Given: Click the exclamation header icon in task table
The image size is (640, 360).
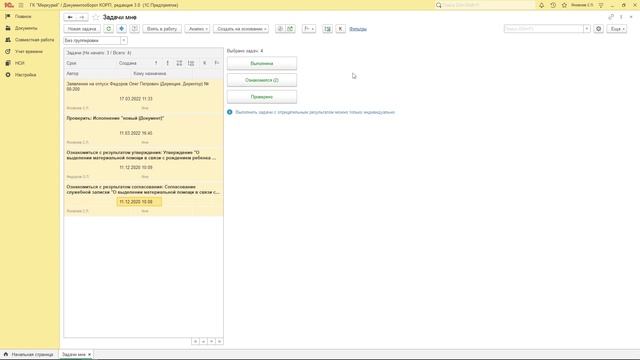Looking at the screenshot, I should (167, 63).
